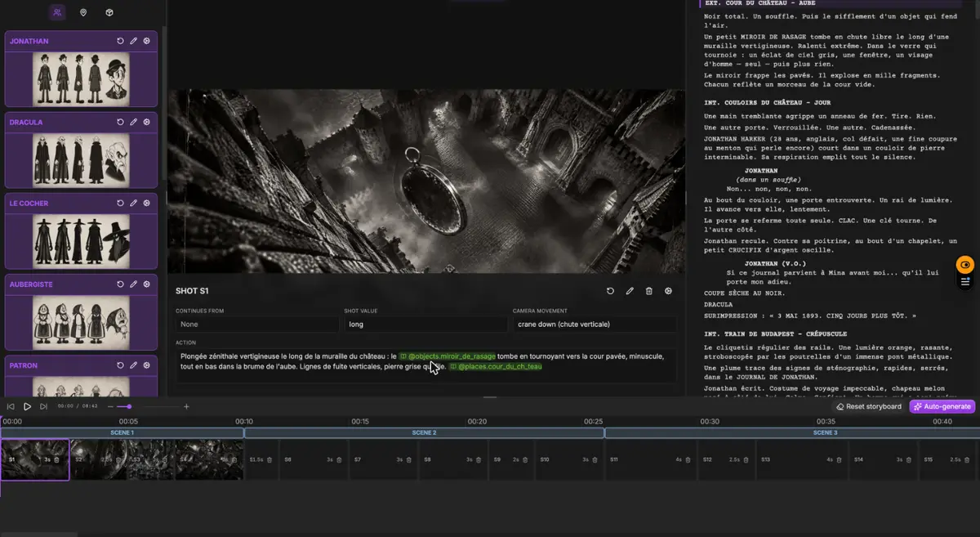The image size is (980, 537).
Task: Edit the JONATHAN character with pencil icon
Action: [x=133, y=41]
